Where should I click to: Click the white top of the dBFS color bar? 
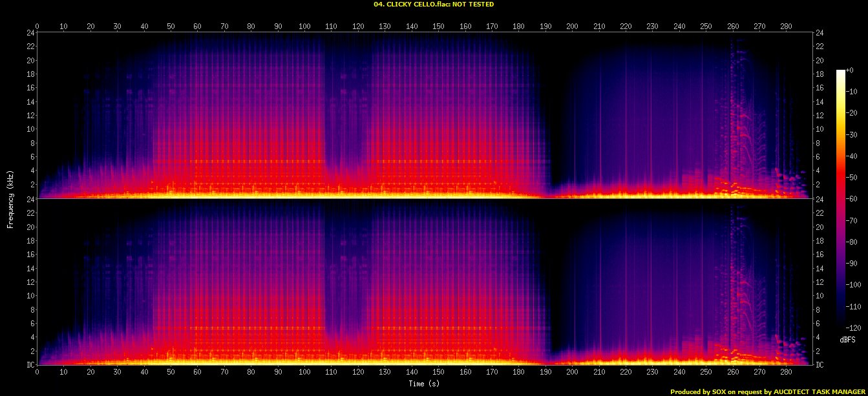coord(840,72)
